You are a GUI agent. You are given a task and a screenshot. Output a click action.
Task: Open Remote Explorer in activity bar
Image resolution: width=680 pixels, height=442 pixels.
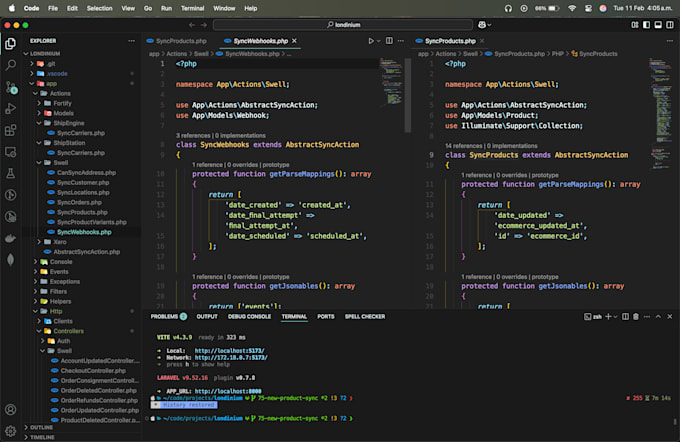pyautogui.click(x=10, y=152)
